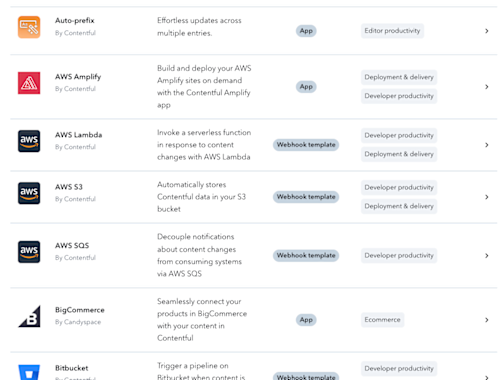Click the AWS S3 aws logo icon
Screen dimensions: 500x380
pyautogui.click(x=29, y=193)
